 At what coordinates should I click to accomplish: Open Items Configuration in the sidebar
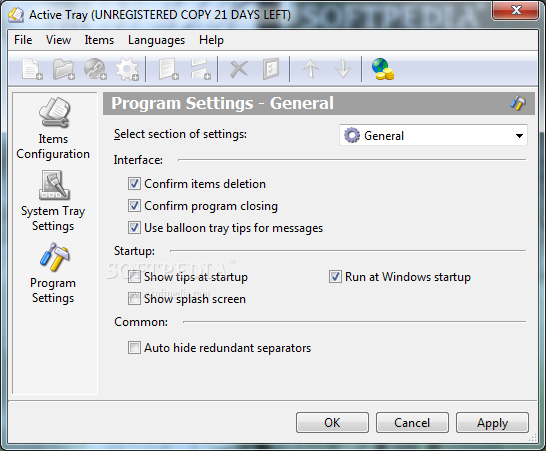(x=53, y=129)
